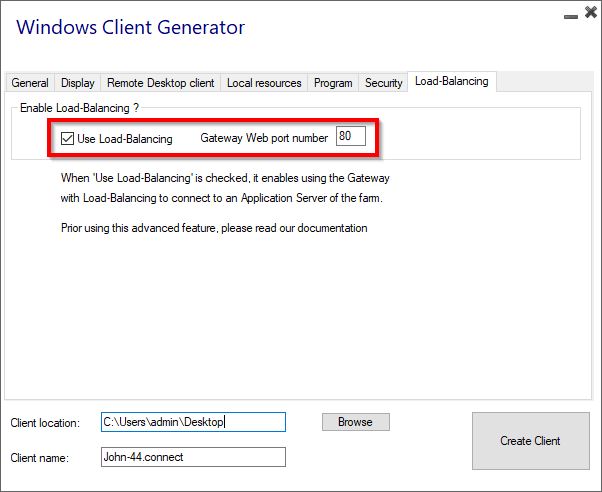Open the Program tab

coord(333,83)
